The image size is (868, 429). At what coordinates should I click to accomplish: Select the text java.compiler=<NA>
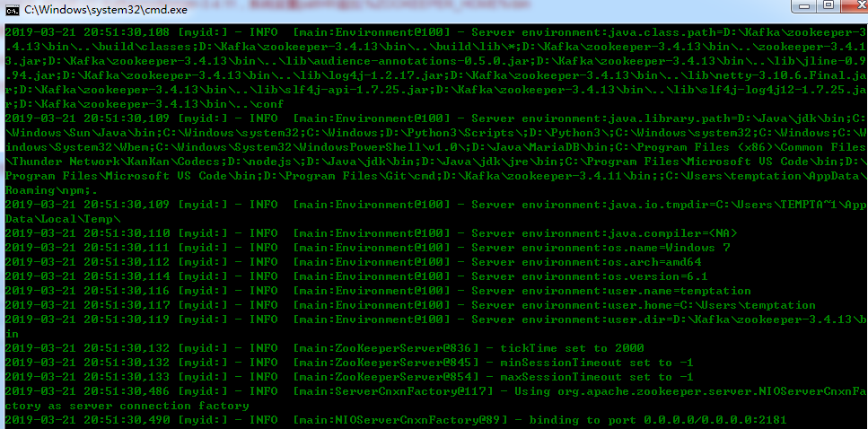pos(673,233)
